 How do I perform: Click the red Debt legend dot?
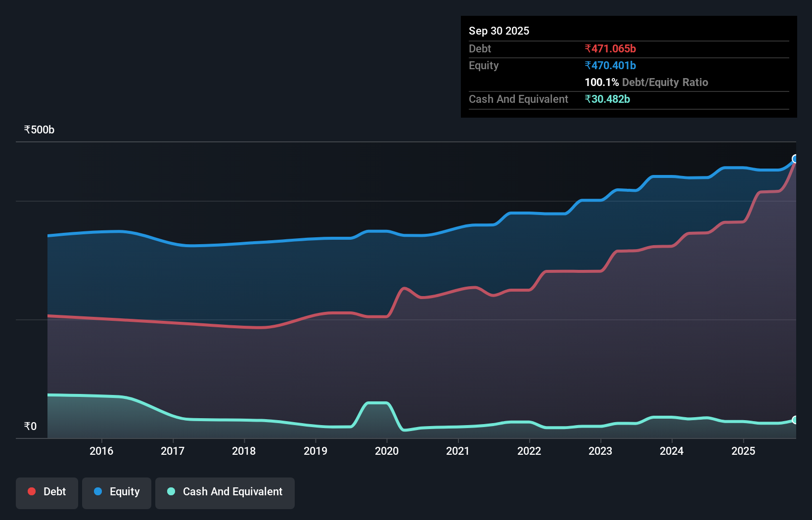click(x=31, y=491)
